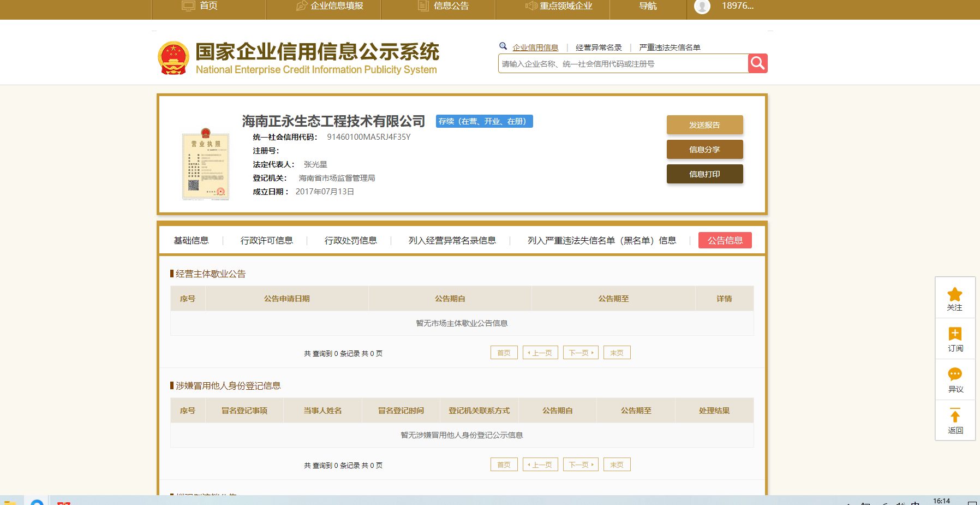Click the company name search input field

[622, 64]
